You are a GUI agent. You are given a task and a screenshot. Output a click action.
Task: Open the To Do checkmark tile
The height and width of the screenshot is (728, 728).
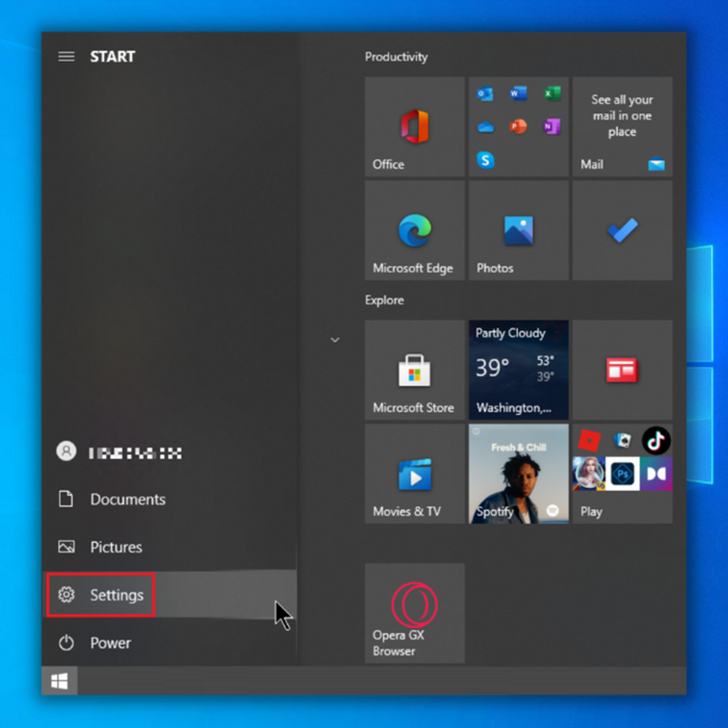point(622,230)
